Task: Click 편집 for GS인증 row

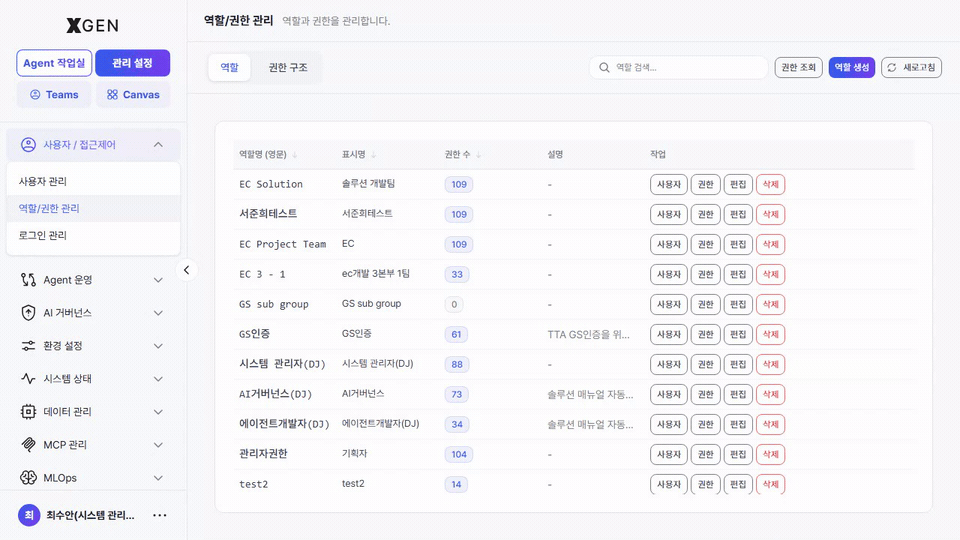Action: (738, 334)
